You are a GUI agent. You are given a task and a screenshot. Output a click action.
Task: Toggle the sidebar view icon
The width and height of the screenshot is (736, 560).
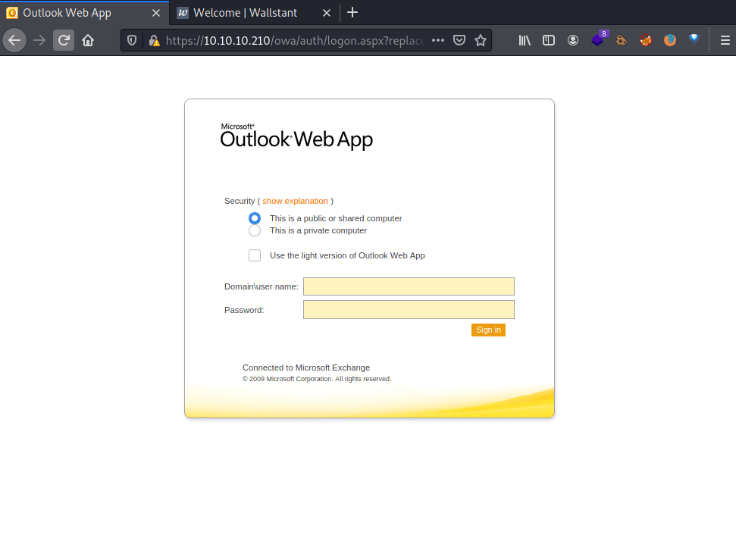click(549, 40)
